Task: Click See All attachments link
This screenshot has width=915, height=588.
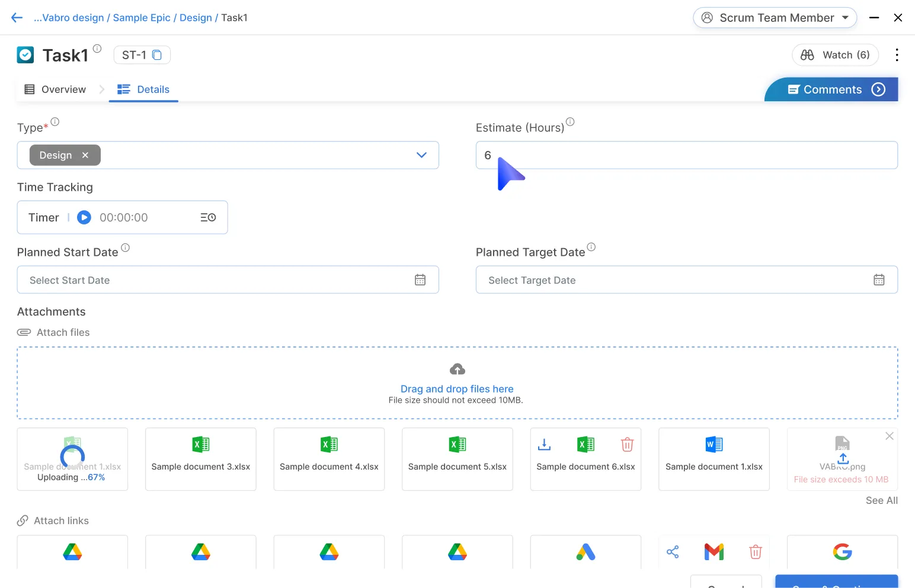Action: 881,500
